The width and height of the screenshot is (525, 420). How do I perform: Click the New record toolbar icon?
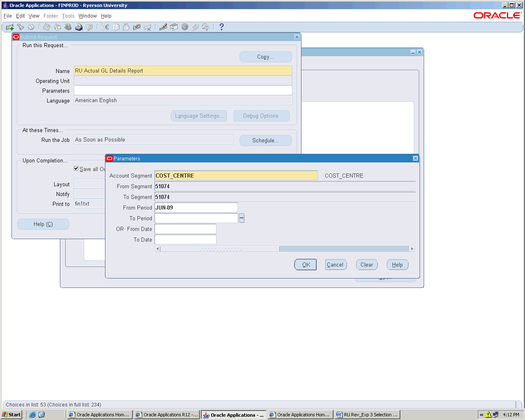pyautogui.click(x=10, y=27)
